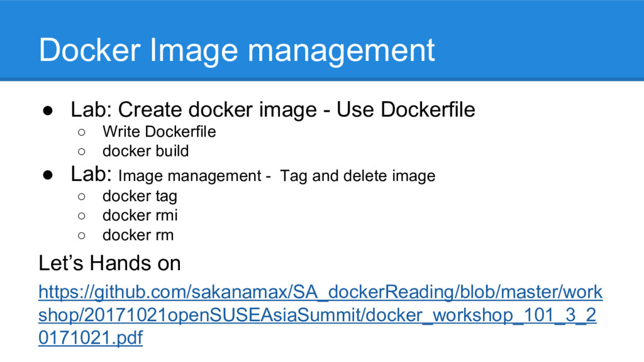This screenshot has width=644, height=362.
Task: Click the hollow bullet beside 'Write Dockerfile'
Action: pyautogui.click(x=81, y=132)
